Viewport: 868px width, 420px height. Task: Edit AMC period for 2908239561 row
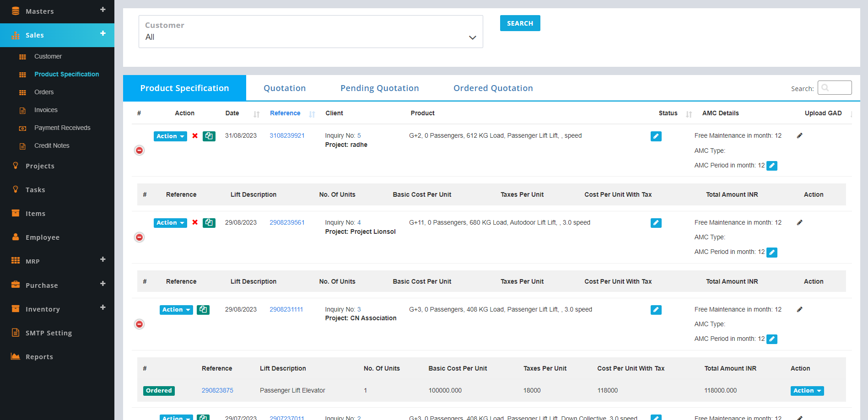(x=772, y=252)
